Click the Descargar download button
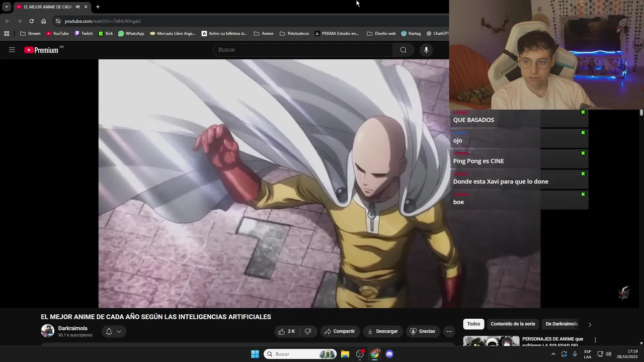 [x=383, y=331]
